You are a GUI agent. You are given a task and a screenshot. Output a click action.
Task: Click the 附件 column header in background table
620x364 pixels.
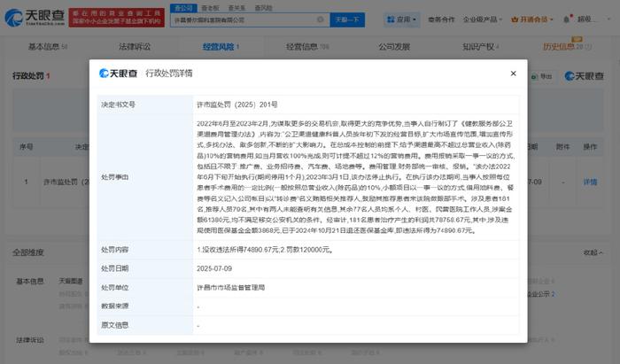click(x=562, y=147)
